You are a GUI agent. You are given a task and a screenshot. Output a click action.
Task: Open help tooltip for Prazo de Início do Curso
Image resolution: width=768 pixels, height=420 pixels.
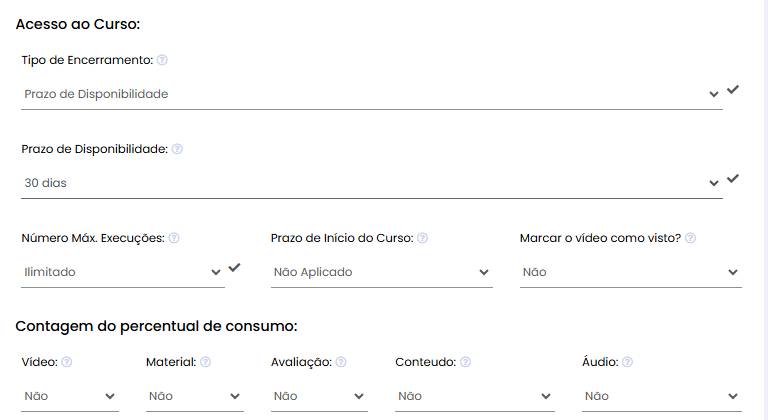pos(422,238)
